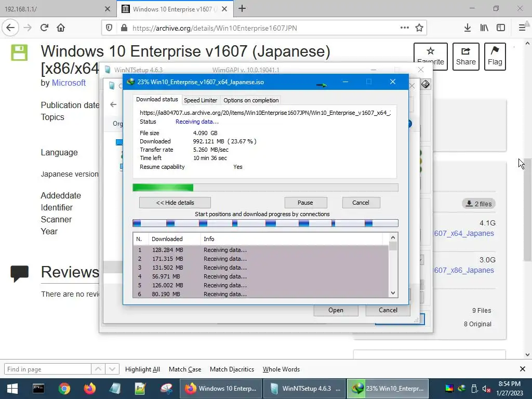Click Cancel in the file dialog
Screen dimensions: 532x399
pyautogui.click(x=388, y=310)
